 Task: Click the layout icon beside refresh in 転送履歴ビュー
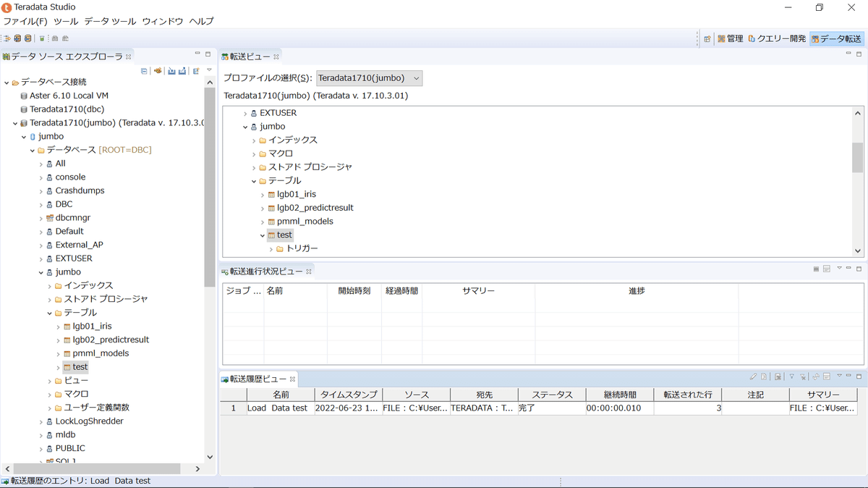coord(827,376)
